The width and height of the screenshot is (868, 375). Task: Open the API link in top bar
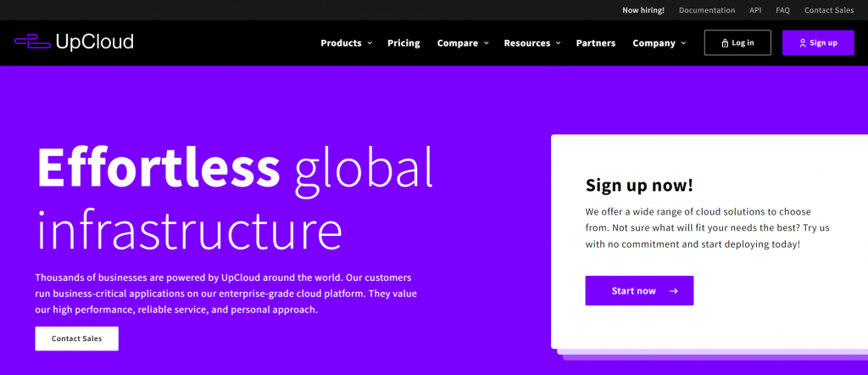(x=755, y=10)
